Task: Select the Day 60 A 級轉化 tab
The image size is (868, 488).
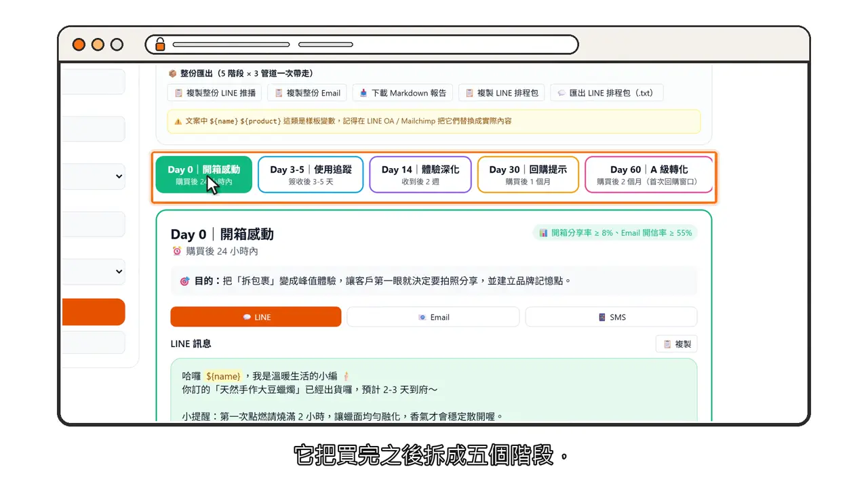Action: point(649,175)
